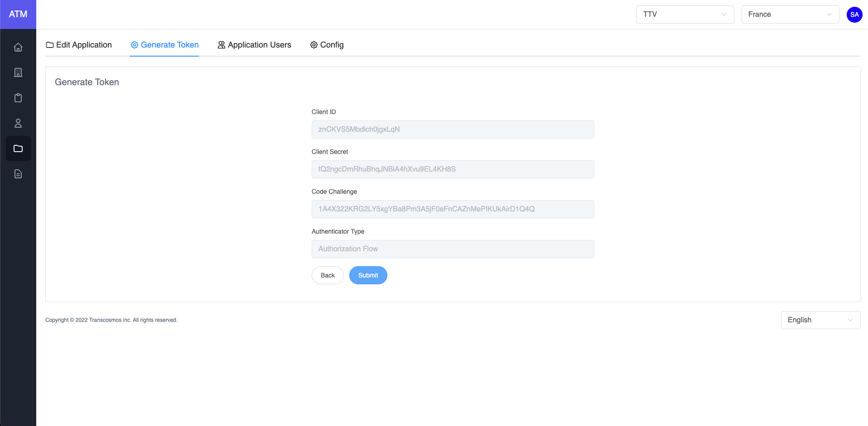868x426 pixels.
Task: Open the building icon in the sidebar
Action: tap(18, 72)
